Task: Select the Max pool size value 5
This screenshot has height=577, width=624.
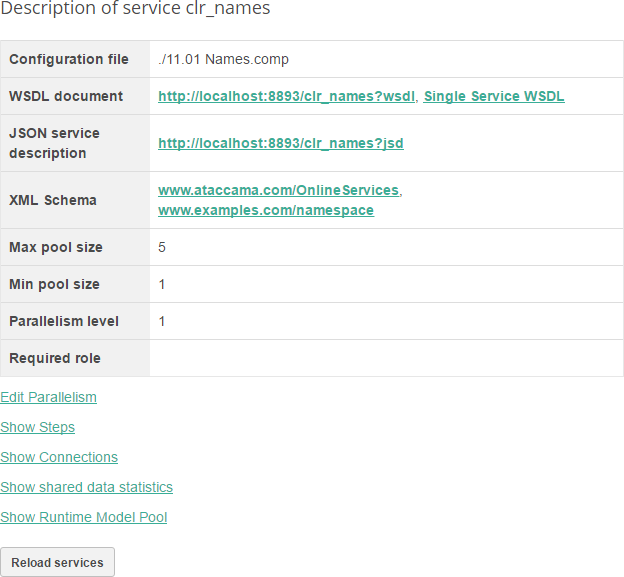Action: 162,247
